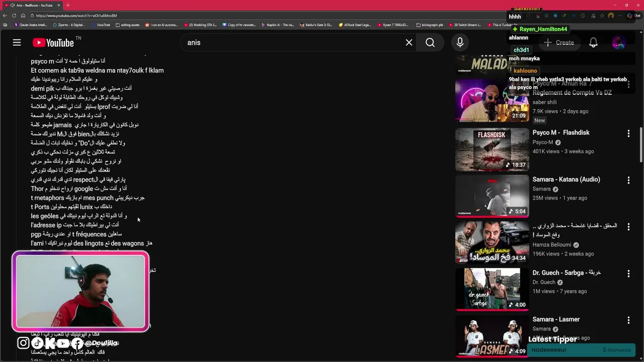Viewport: 644px width, 362px height.
Task: Open a new browser tab with plus
Action: 68,5
